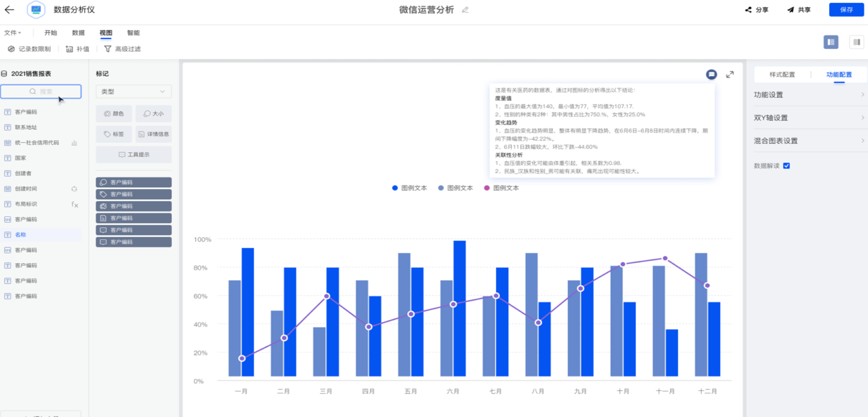Click the tallest blue bar at 六月
This screenshot has width=868, height=417.
click(459, 308)
